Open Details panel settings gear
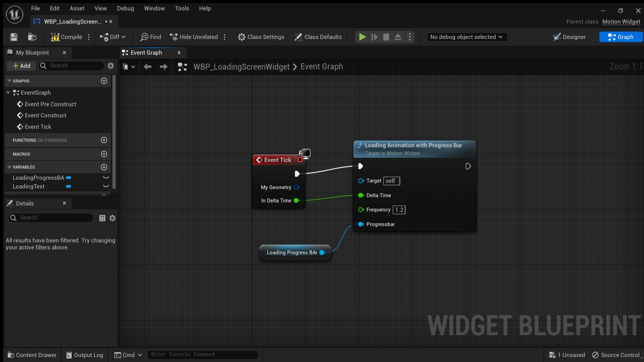This screenshot has width=644, height=362. point(112,218)
